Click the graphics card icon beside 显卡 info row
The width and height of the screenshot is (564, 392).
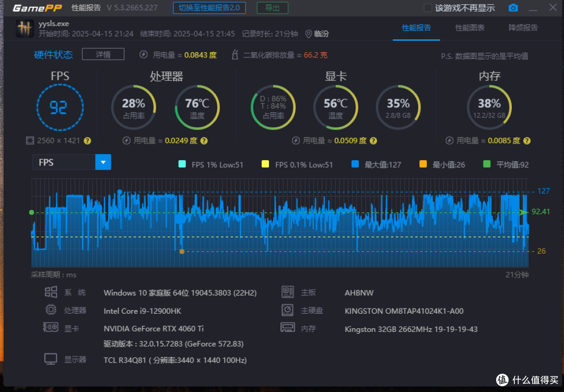[x=50, y=327]
